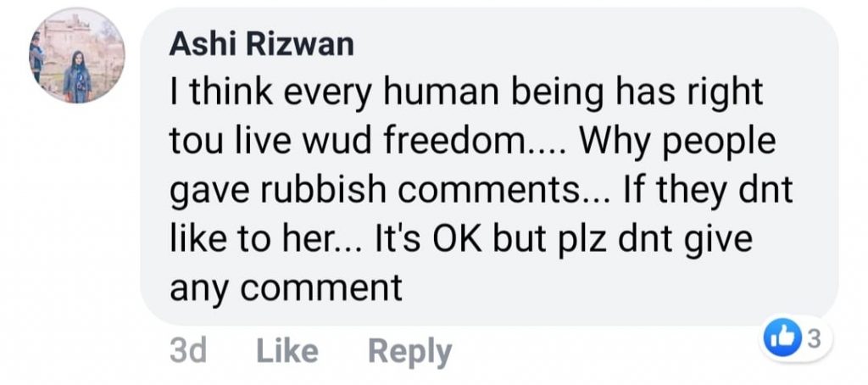Open Ashi Rizwan's profile picture
Image resolution: width=868 pixels, height=385 pixels.
coord(77,55)
